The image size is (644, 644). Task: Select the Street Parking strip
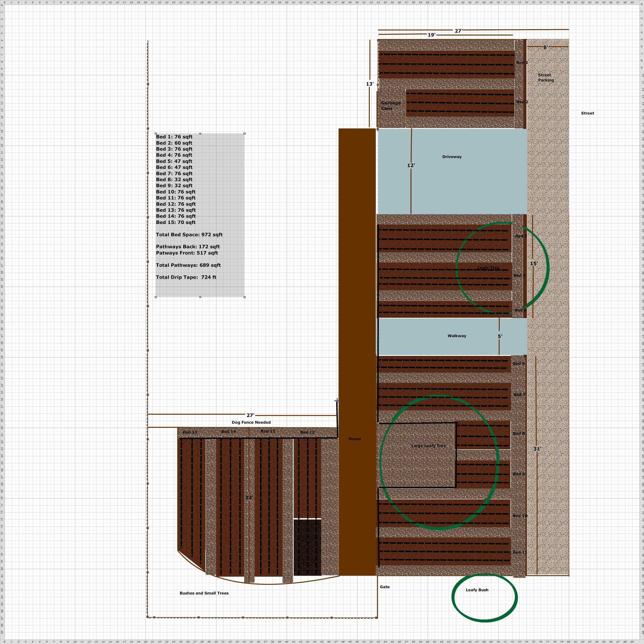click(x=546, y=77)
